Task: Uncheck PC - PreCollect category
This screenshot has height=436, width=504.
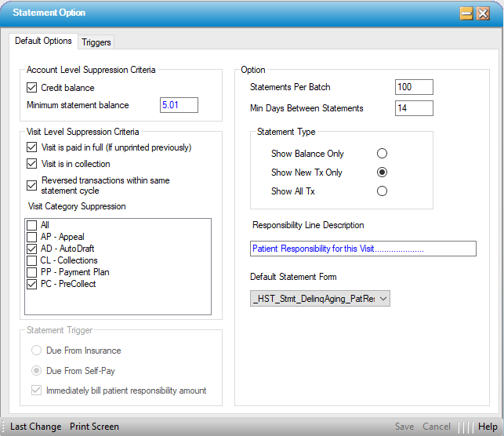Action: point(32,284)
